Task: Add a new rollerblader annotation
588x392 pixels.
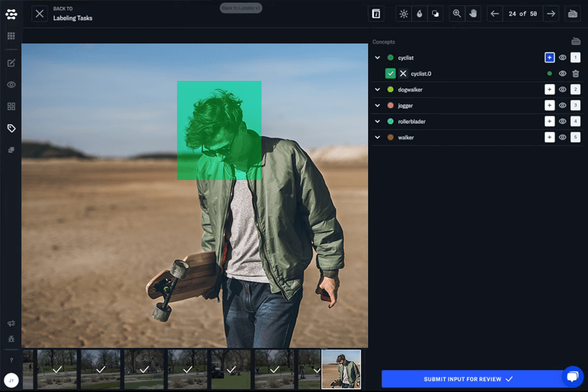Action: point(549,121)
